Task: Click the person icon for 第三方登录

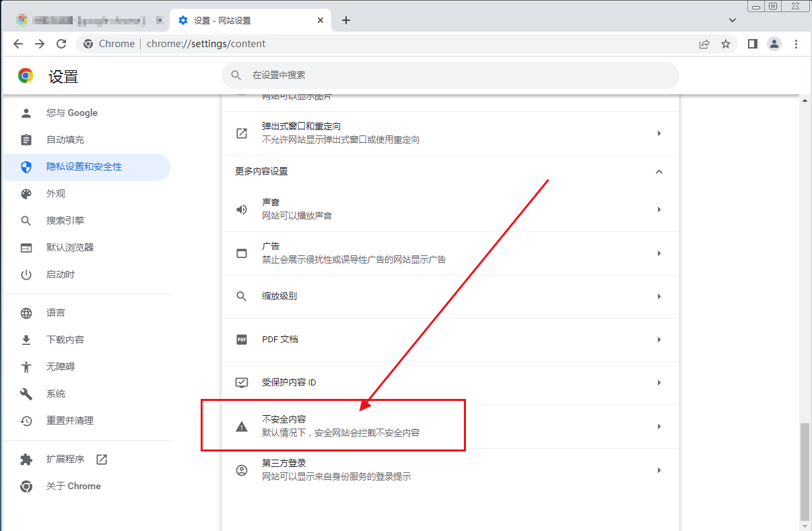Action: [x=242, y=470]
